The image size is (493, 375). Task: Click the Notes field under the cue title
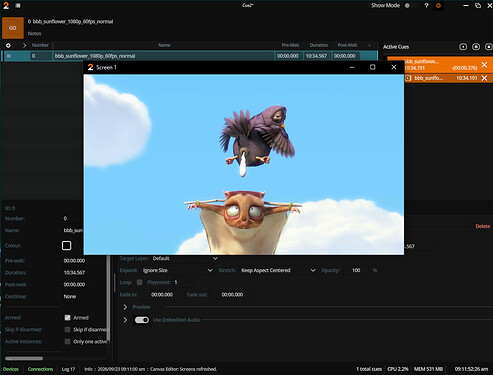(95, 33)
